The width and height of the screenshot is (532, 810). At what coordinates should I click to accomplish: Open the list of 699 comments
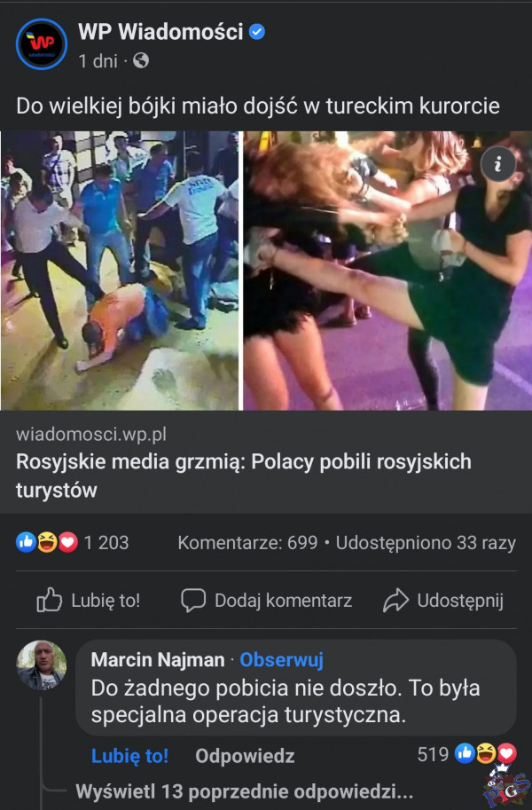(x=247, y=543)
